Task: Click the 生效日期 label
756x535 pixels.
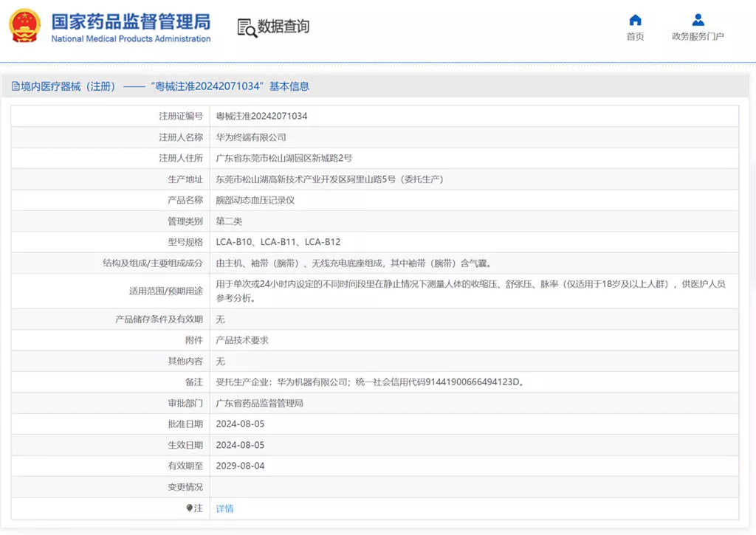Action: tap(185, 445)
